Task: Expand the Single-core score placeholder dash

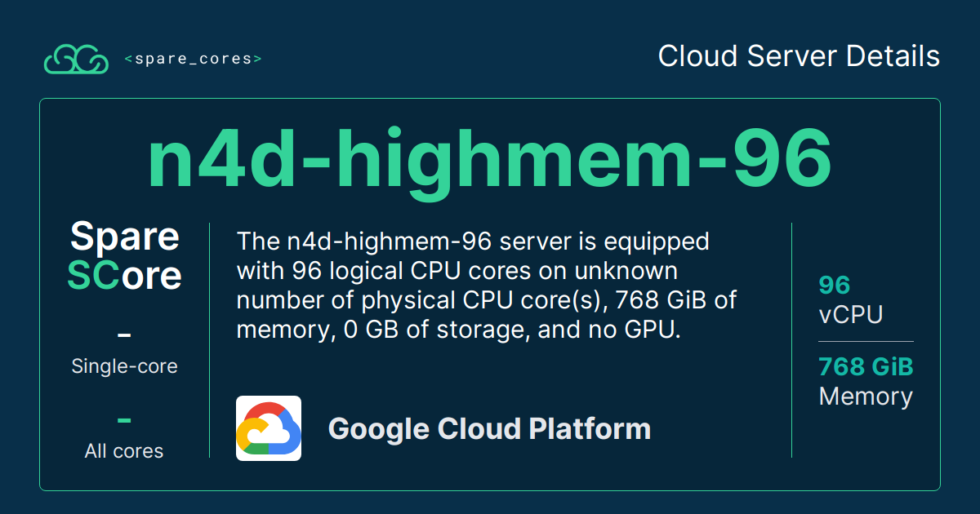Action: click(x=124, y=335)
